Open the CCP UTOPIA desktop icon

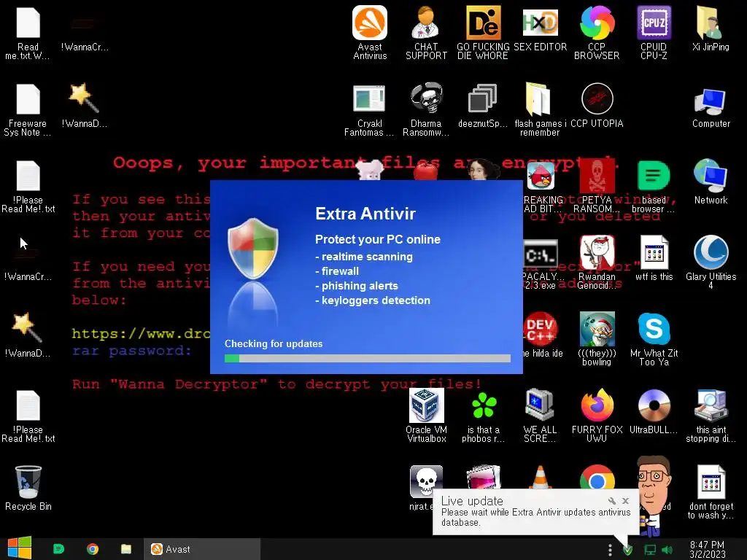pos(597,106)
